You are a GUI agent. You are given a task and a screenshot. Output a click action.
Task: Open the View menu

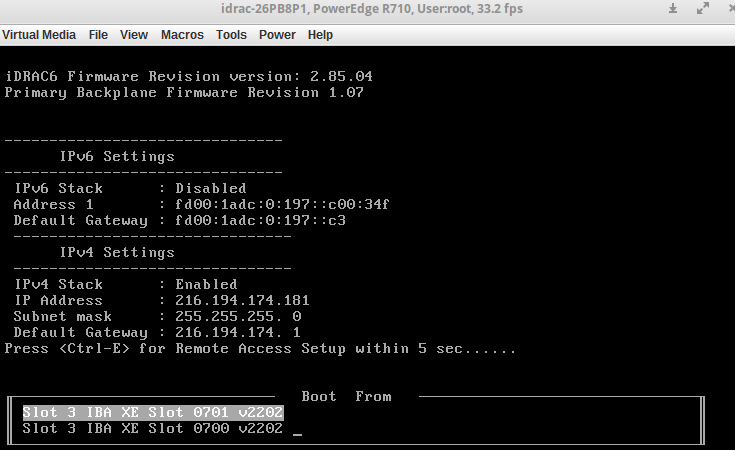[134, 34]
